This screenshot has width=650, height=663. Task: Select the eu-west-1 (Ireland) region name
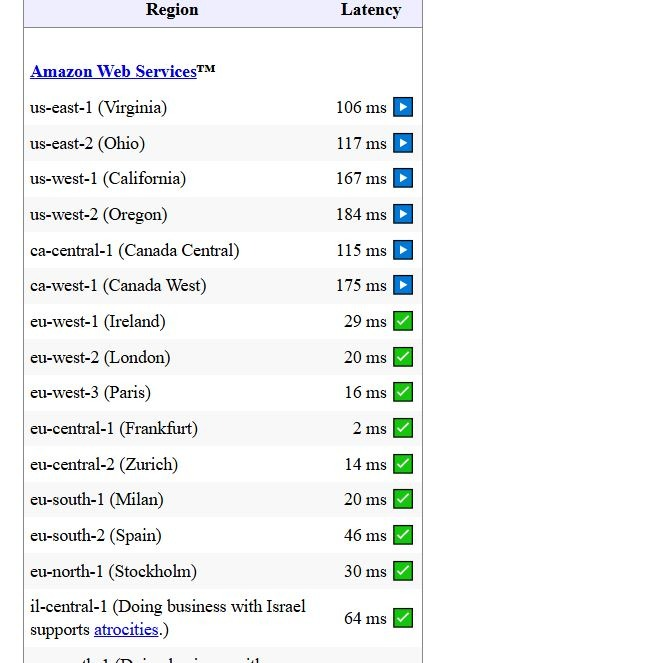[x=98, y=321]
